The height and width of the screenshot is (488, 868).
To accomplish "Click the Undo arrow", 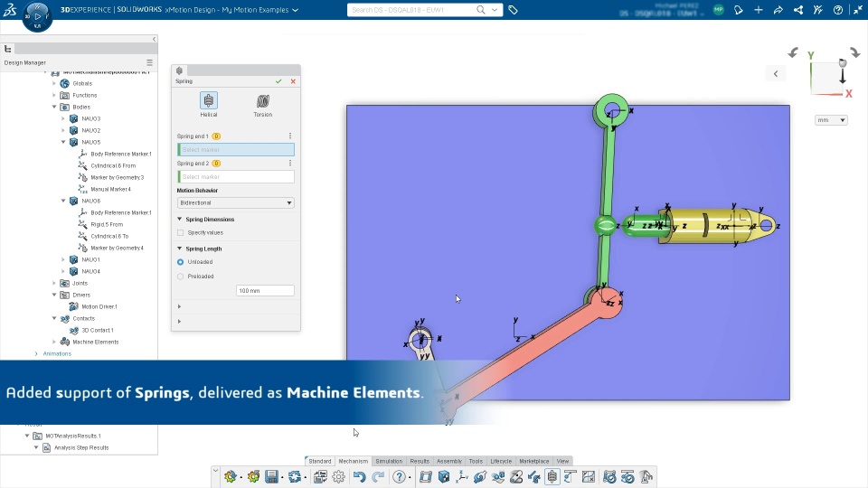I will click(359, 476).
